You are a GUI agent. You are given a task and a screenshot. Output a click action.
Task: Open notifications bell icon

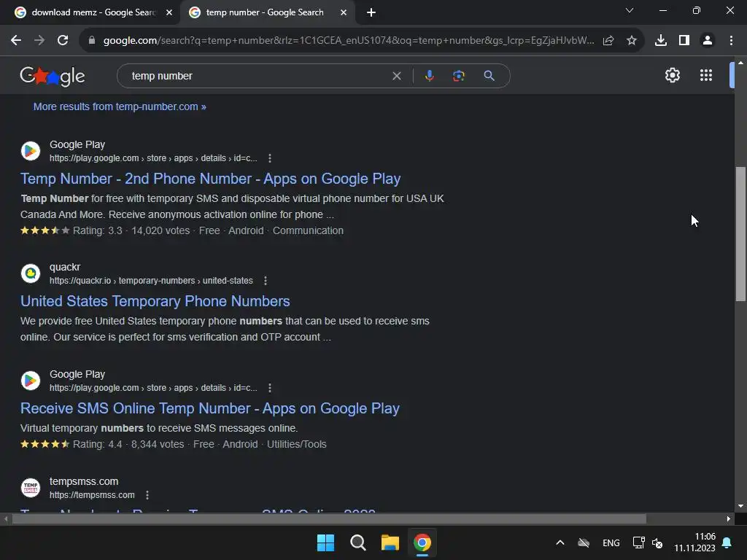coord(727,542)
